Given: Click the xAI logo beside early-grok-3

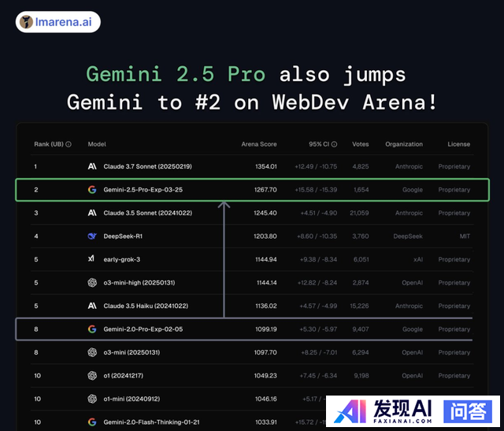Looking at the screenshot, I should tap(91, 258).
